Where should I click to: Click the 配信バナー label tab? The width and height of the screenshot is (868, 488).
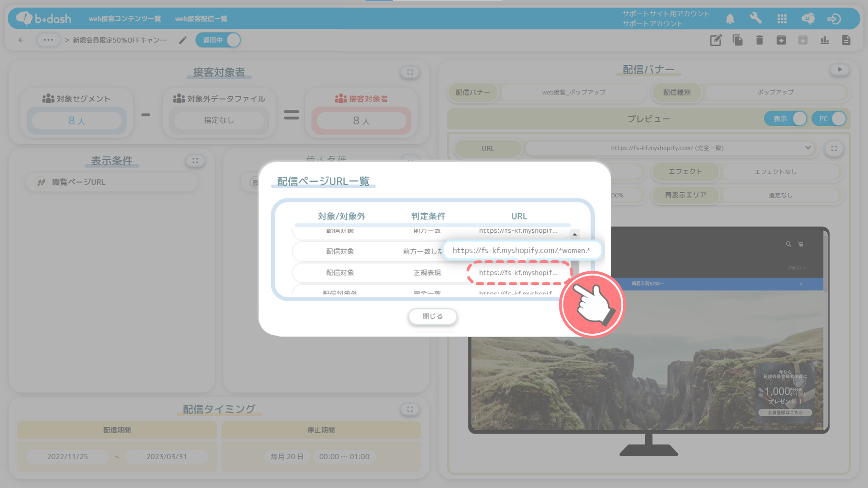coord(473,92)
